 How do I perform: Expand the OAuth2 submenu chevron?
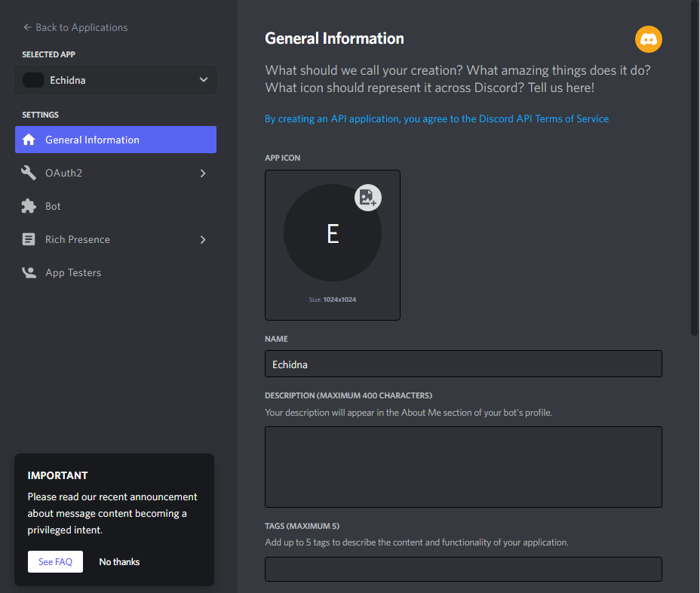203,174
